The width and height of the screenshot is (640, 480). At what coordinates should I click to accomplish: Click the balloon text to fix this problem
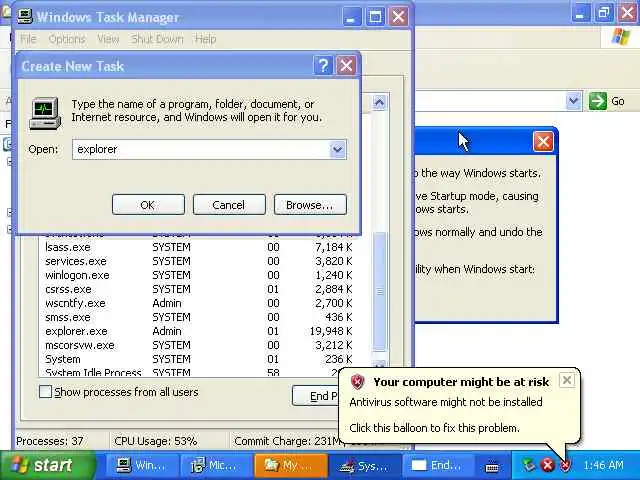[434, 428]
